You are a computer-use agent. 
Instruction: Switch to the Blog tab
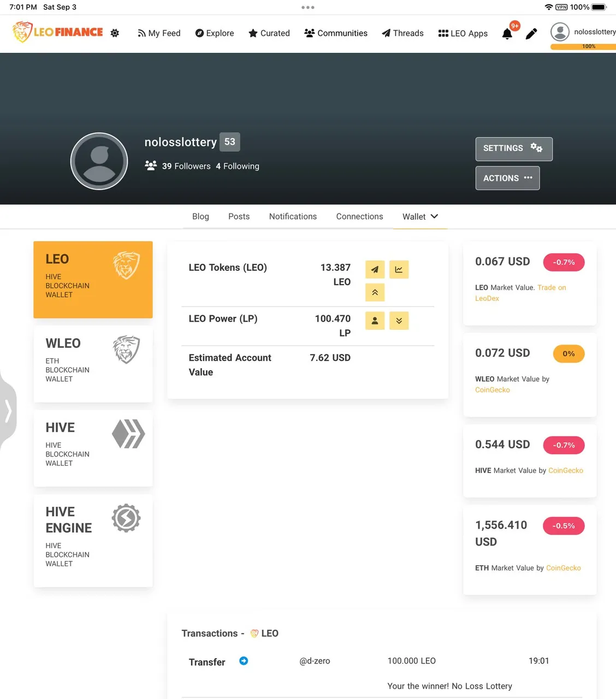tap(200, 217)
